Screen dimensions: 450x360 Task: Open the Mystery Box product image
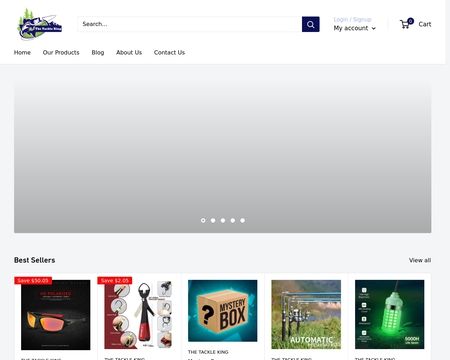pos(223,311)
